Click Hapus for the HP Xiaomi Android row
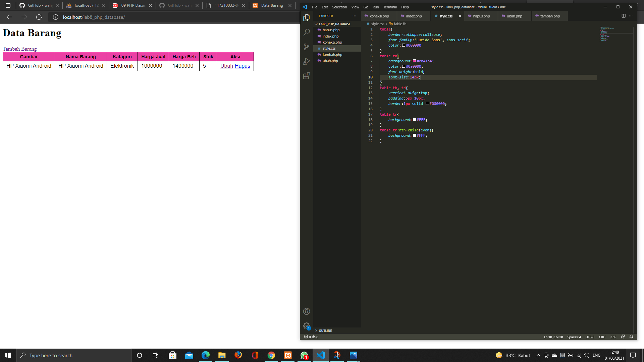644x362 pixels. (243, 66)
